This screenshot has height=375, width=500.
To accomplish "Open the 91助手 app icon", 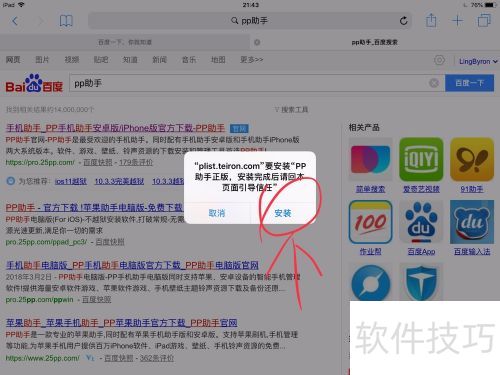I will pyautogui.click(x=472, y=159).
